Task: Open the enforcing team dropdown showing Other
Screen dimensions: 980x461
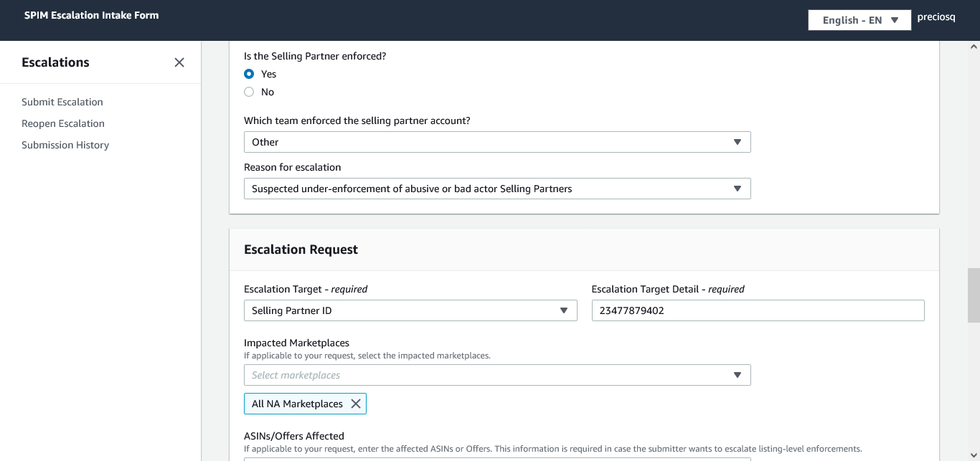Action: click(x=496, y=142)
